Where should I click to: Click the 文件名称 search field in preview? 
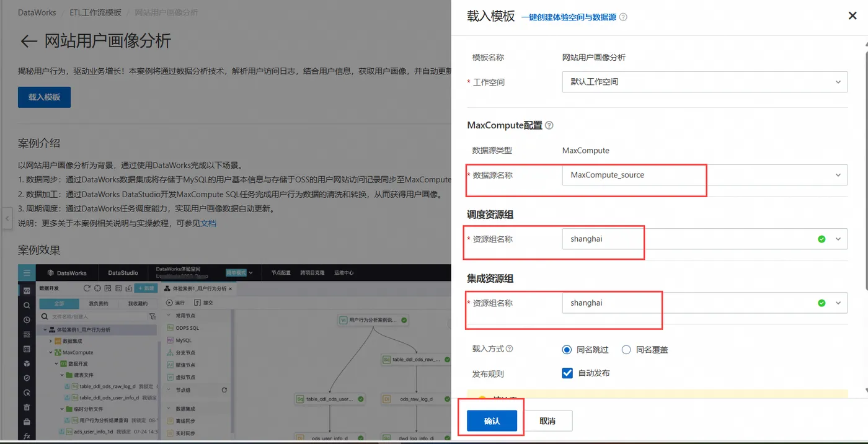(x=93, y=316)
